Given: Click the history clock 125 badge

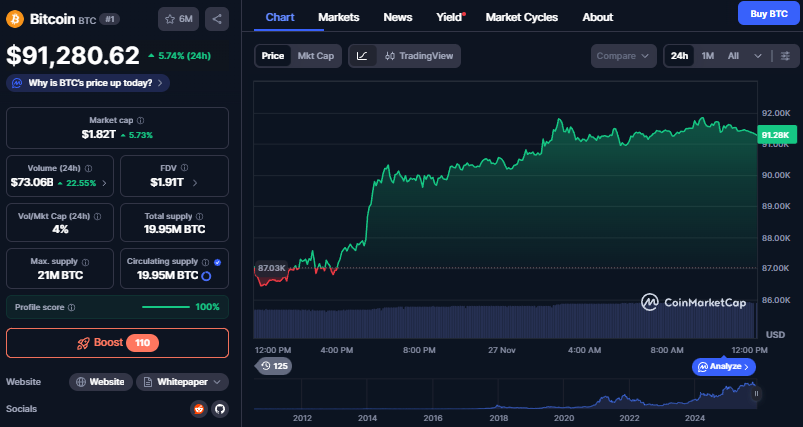Looking at the screenshot, I should coord(274,366).
